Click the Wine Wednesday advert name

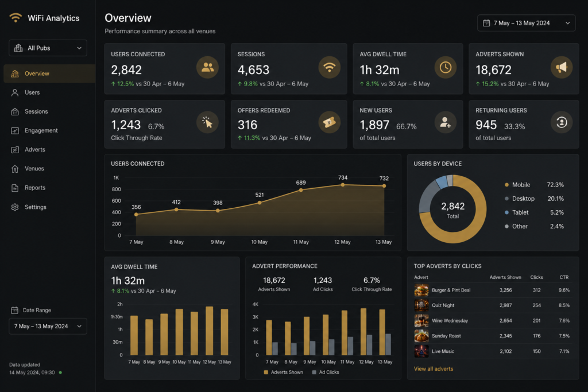pos(450,321)
